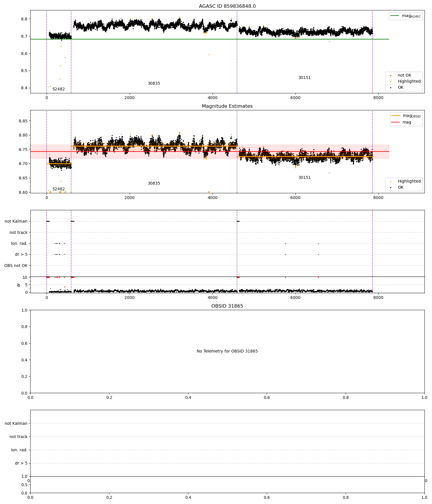Click the orange mag OBSID segment for observation 30835
Image resolution: width=432 pixels, height=504 pixels.
pos(154,146)
